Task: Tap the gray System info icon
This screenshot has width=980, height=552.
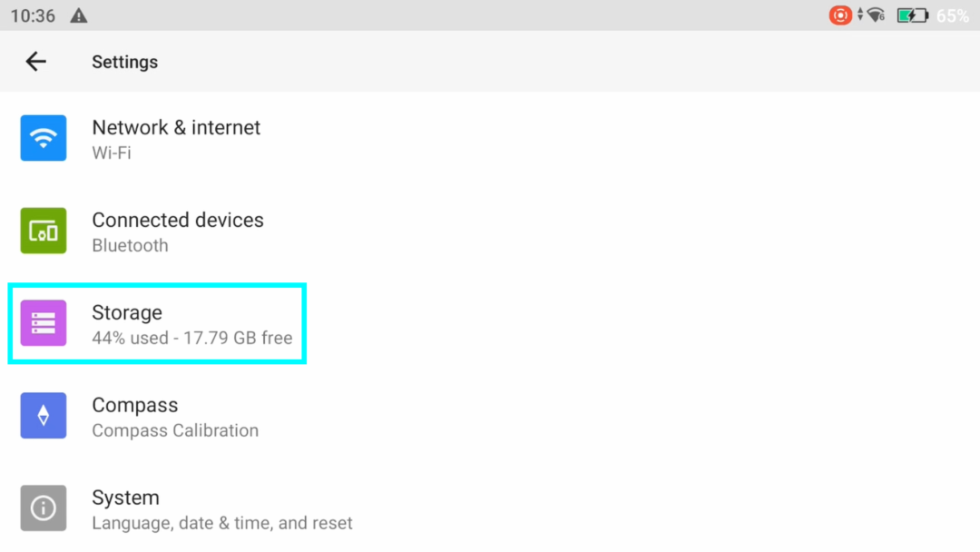Action: pos(44,508)
